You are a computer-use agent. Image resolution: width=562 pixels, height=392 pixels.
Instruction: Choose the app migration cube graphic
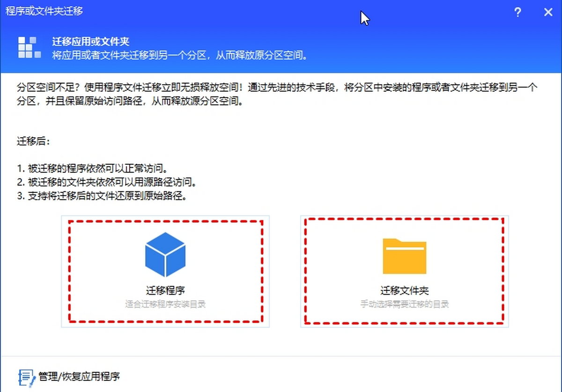(x=165, y=255)
